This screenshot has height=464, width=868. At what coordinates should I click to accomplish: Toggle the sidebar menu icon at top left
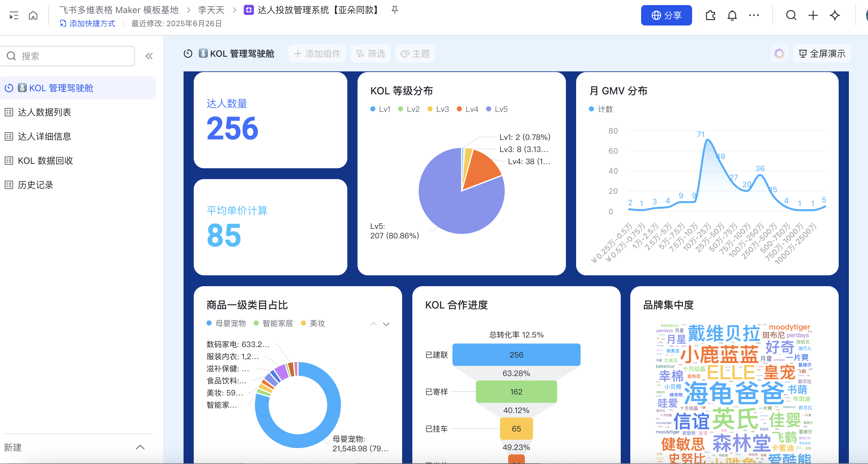14,16
